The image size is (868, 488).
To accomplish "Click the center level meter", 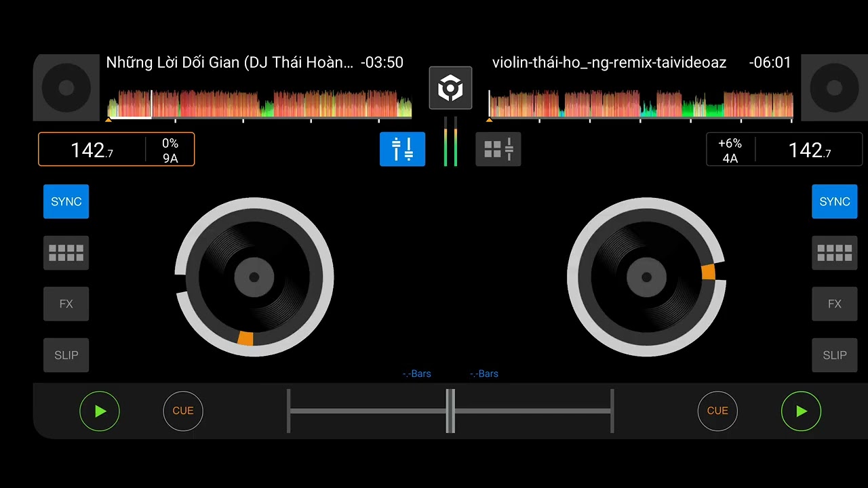I will pos(450,141).
